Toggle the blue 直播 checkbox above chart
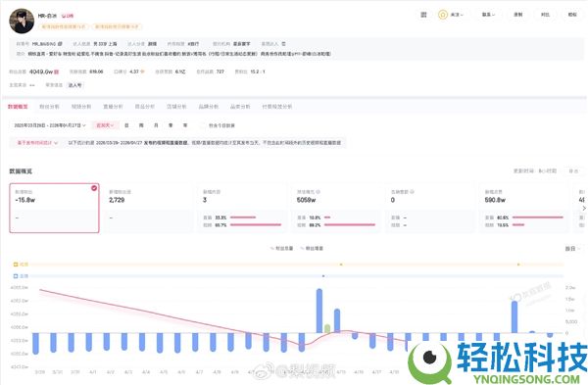Screen dimensions: 588x385 tap(16, 276)
